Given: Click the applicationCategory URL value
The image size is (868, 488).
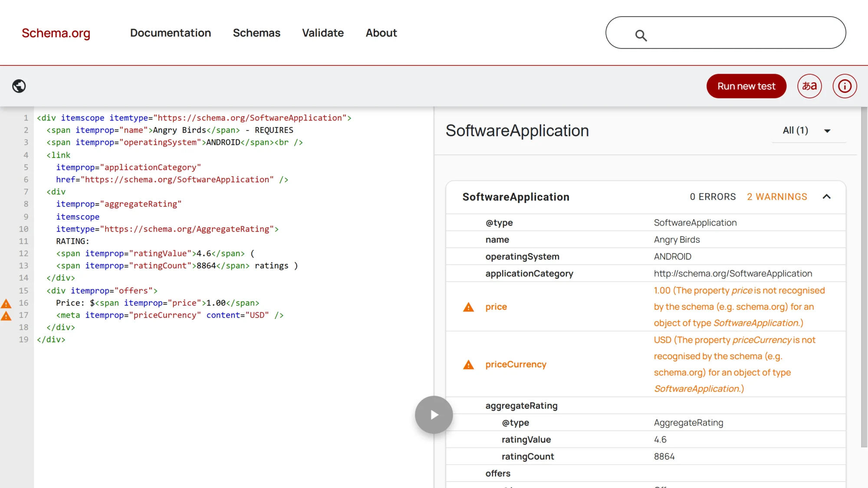Looking at the screenshot, I should (x=733, y=273).
